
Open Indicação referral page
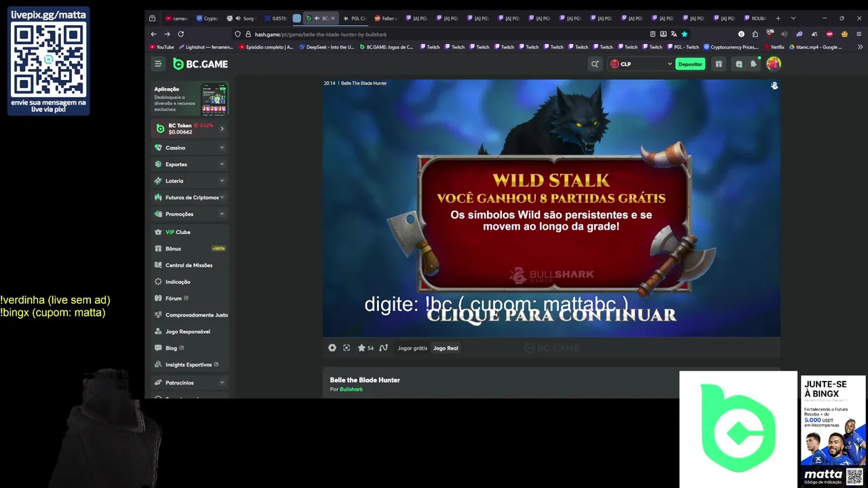pos(191,282)
